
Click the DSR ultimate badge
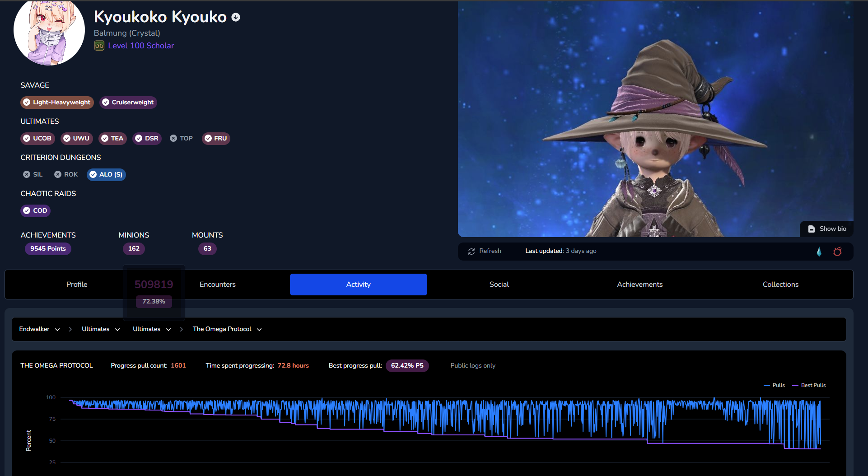pyautogui.click(x=147, y=139)
